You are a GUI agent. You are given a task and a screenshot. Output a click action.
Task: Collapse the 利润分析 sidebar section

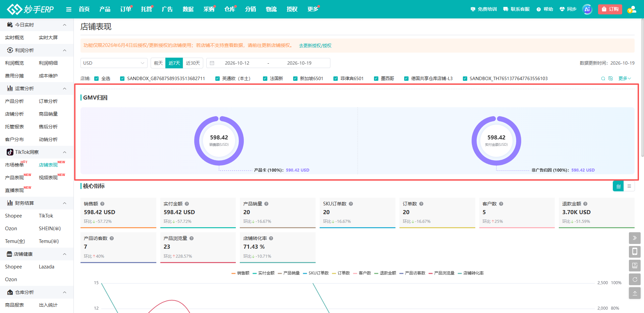[x=64, y=50]
